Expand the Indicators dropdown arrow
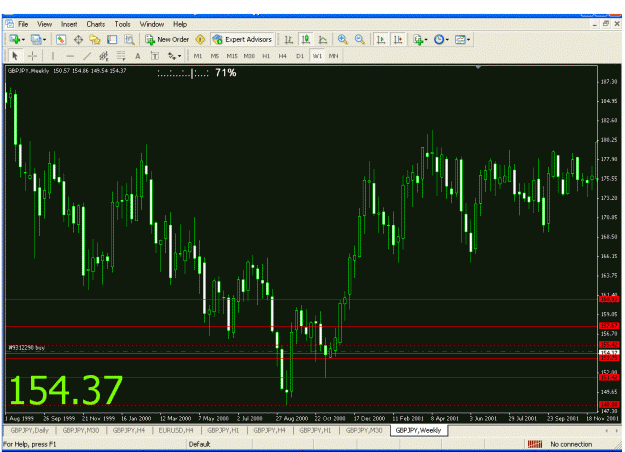Screen dimensions: 625x452 pyautogui.click(x=426, y=39)
